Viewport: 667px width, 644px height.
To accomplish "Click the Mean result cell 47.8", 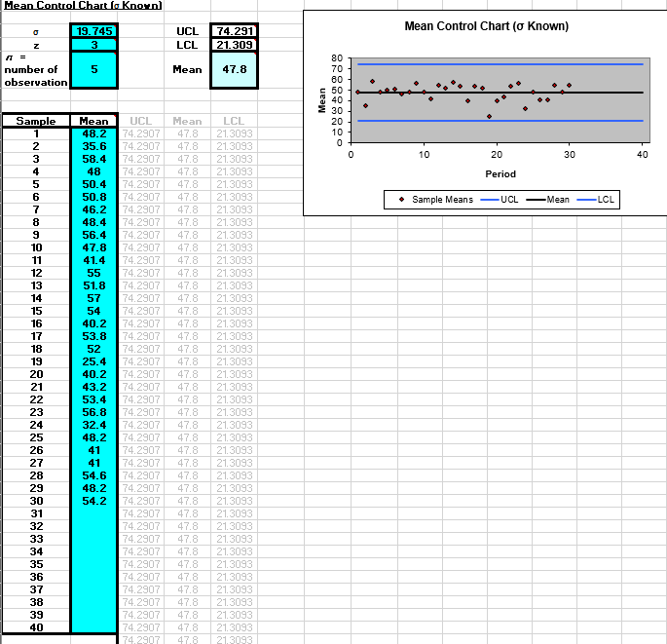I will tap(235, 69).
